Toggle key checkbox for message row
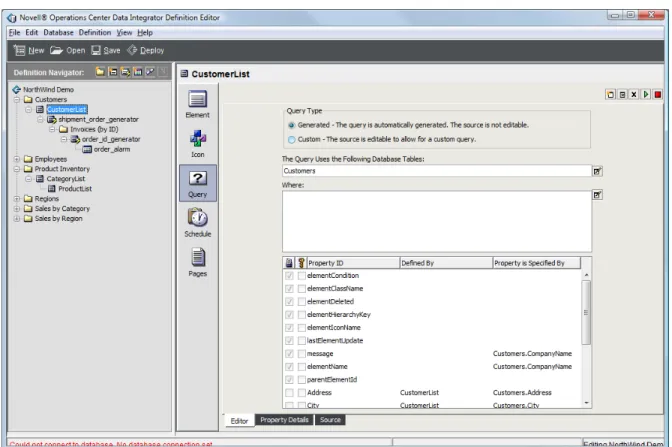The width and height of the screenshot is (672, 447). point(302,354)
